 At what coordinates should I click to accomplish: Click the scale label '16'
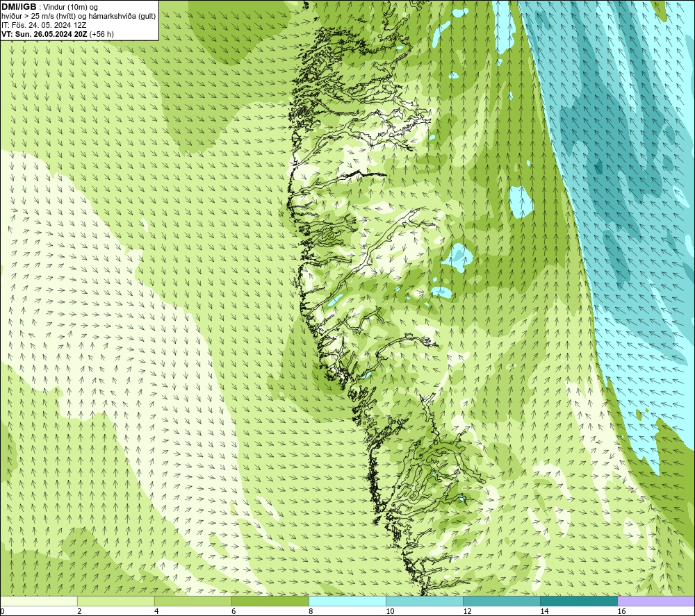[x=621, y=612]
